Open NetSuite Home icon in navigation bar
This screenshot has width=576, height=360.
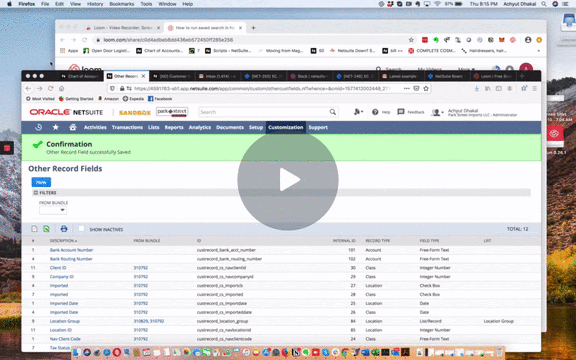[x=73, y=127]
